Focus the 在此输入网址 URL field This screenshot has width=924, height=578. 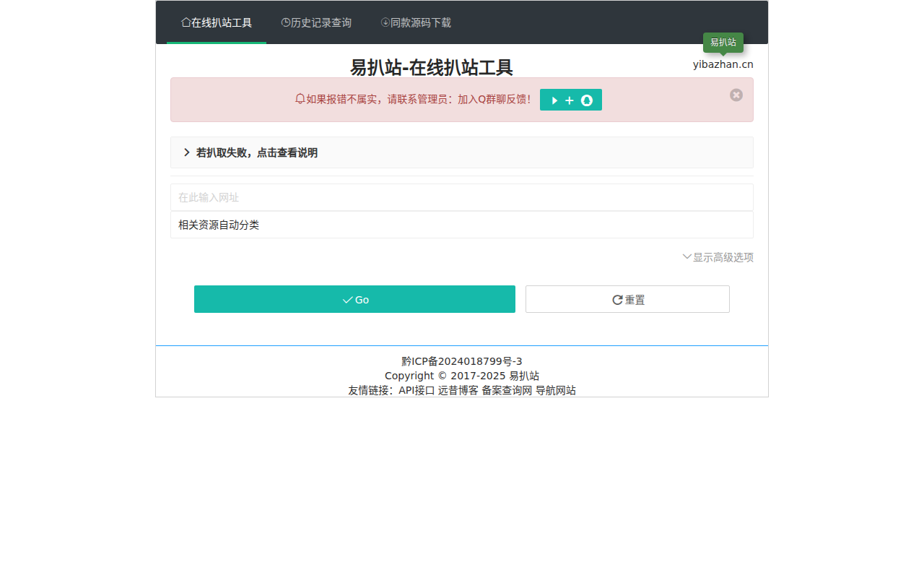point(462,197)
